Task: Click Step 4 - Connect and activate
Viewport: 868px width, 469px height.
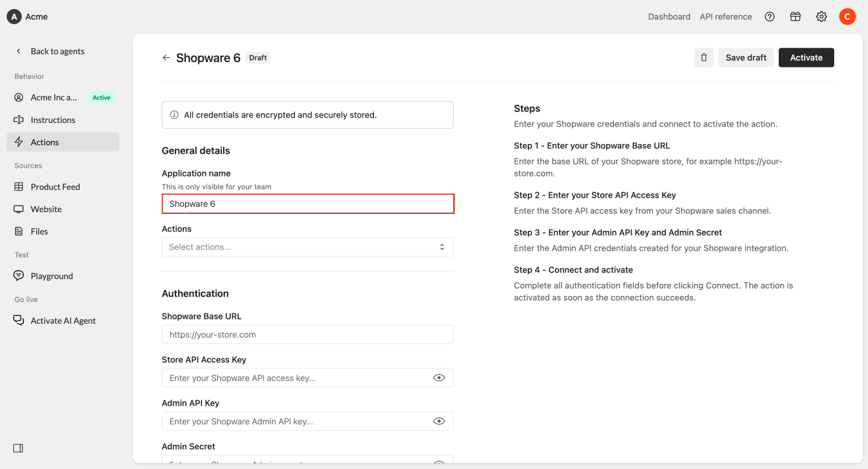Action: [x=573, y=270]
